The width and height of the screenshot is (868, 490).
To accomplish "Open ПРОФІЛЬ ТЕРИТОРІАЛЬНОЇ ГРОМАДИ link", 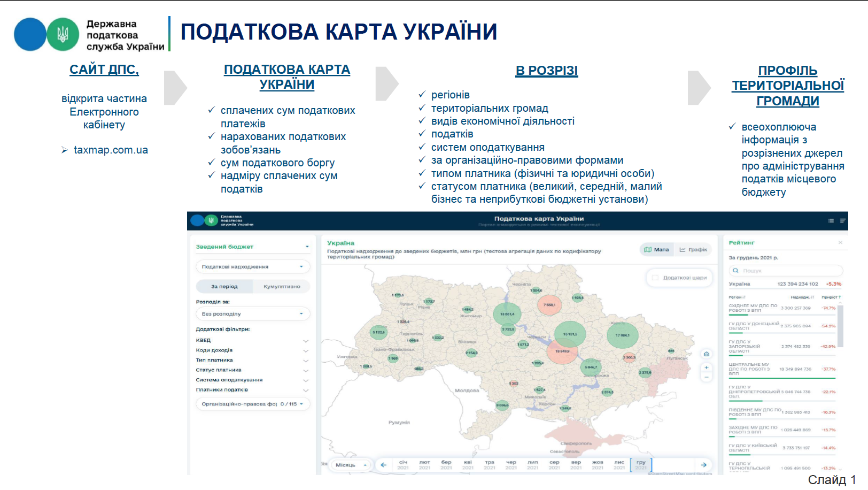I will [x=788, y=86].
